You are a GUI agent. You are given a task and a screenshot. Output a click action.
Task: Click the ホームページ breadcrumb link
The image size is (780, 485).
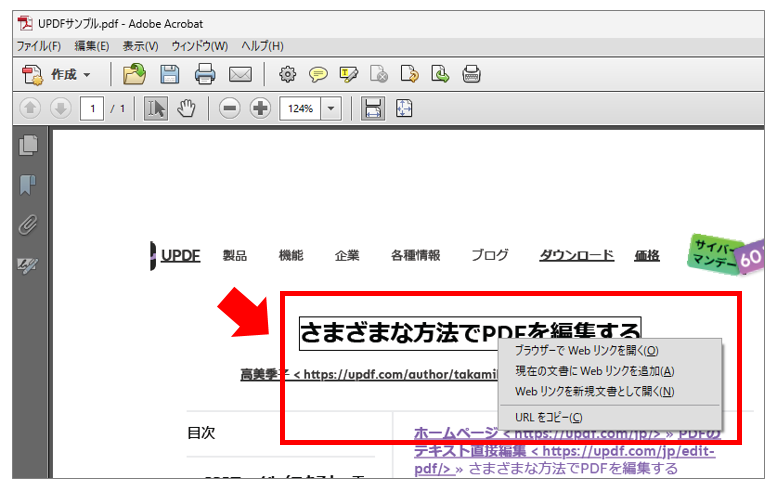pyautogui.click(x=456, y=433)
